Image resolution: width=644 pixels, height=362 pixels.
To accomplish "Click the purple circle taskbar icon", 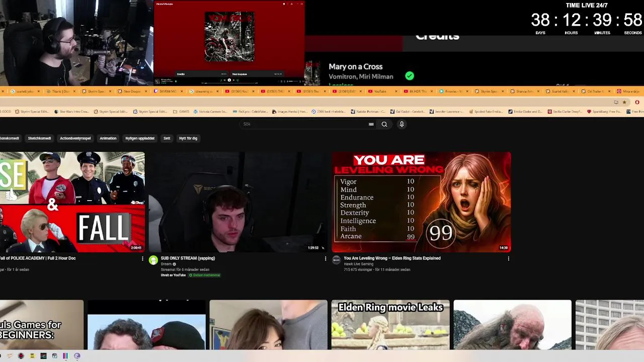I will [x=77, y=356].
